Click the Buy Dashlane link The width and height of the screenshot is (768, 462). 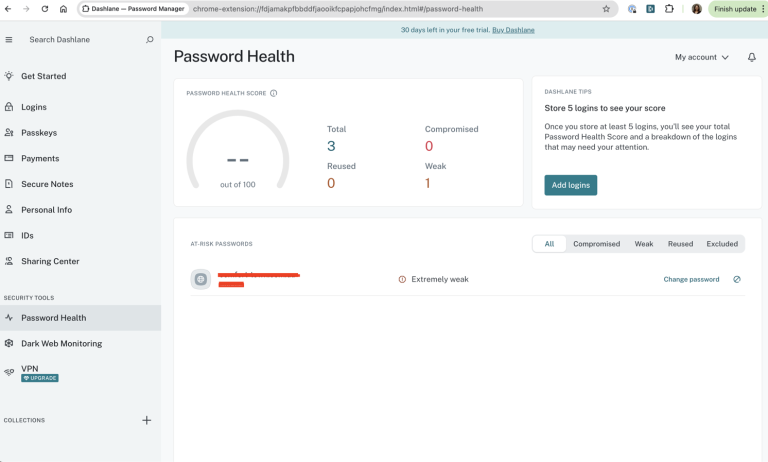pyautogui.click(x=513, y=30)
